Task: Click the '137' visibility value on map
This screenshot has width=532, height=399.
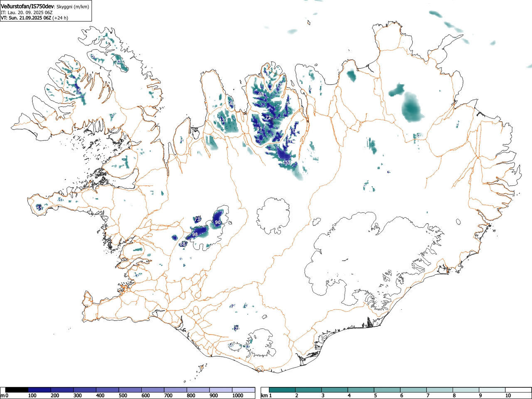Action: point(222,121)
